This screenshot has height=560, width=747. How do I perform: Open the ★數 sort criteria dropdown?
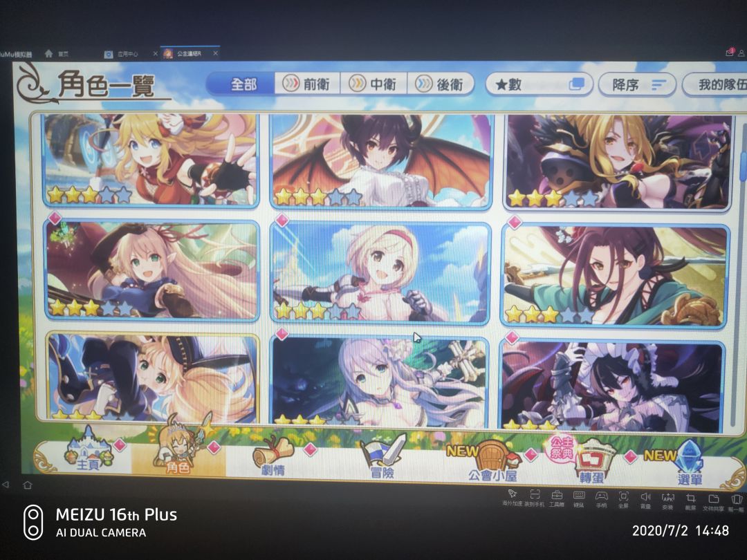[539, 84]
